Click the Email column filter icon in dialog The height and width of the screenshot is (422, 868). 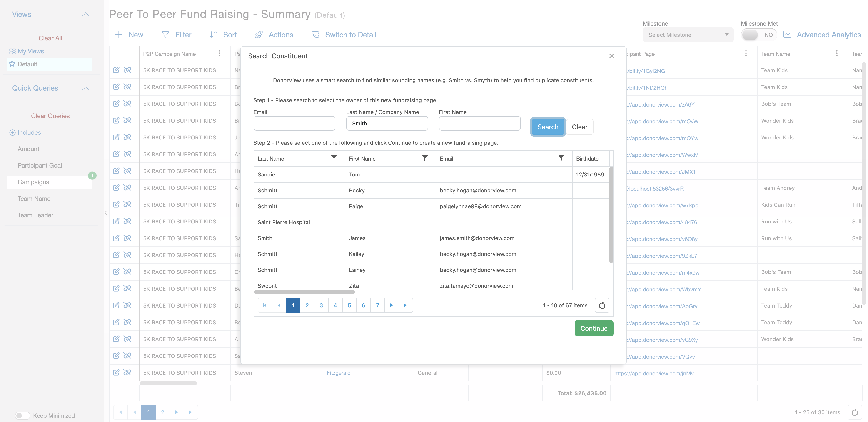561,158
